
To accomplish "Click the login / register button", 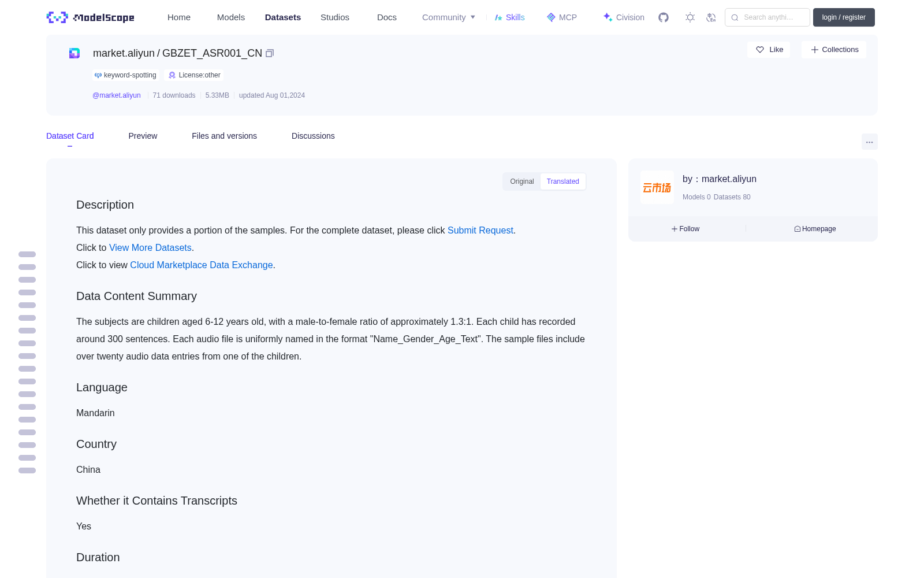I will point(844,17).
